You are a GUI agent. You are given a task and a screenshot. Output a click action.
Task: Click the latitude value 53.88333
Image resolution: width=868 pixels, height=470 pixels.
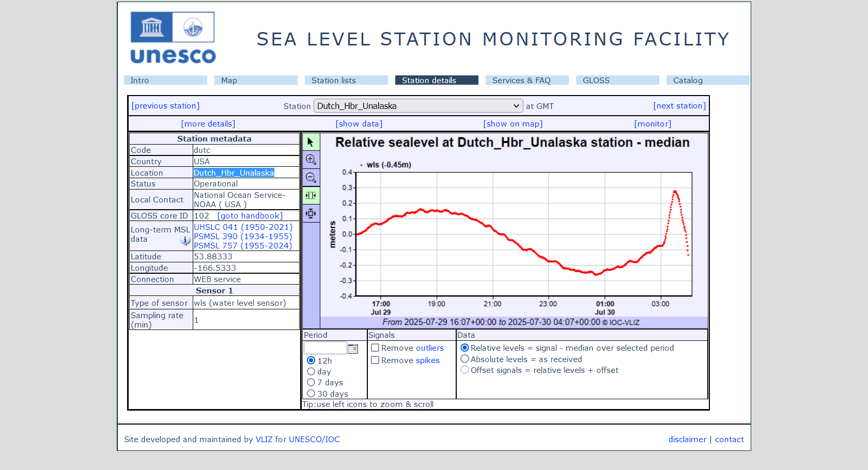(213, 257)
